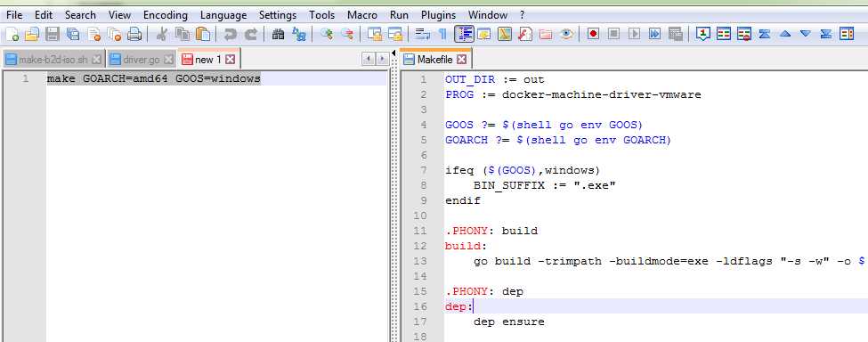Run the macro multiple times with the fast-forward icon
868x342 pixels.
tap(655, 35)
